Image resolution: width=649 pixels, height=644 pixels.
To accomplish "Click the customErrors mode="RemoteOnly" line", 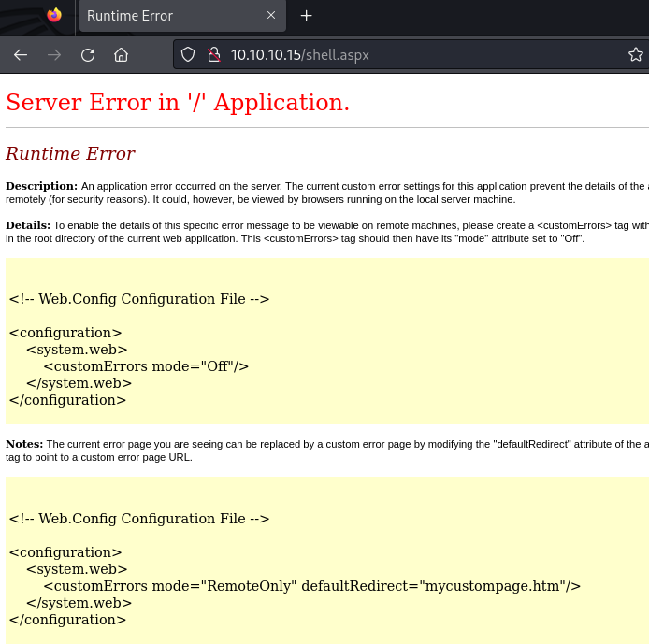I will pos(311,586).
